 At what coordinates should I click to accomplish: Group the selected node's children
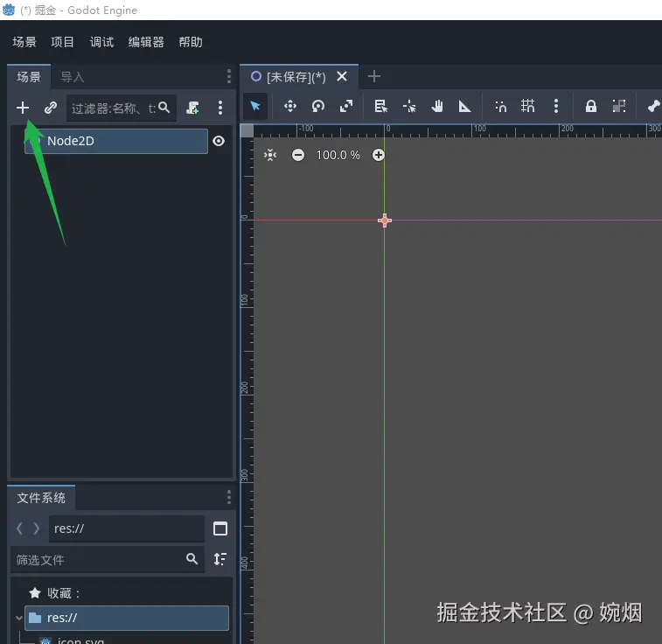(619, 106)
